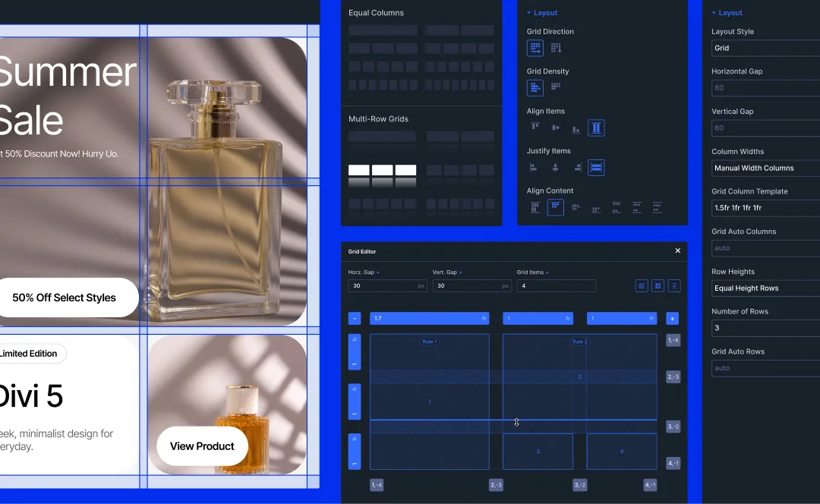
Task: Set Justify Items to center
Action: click(555, 167)
